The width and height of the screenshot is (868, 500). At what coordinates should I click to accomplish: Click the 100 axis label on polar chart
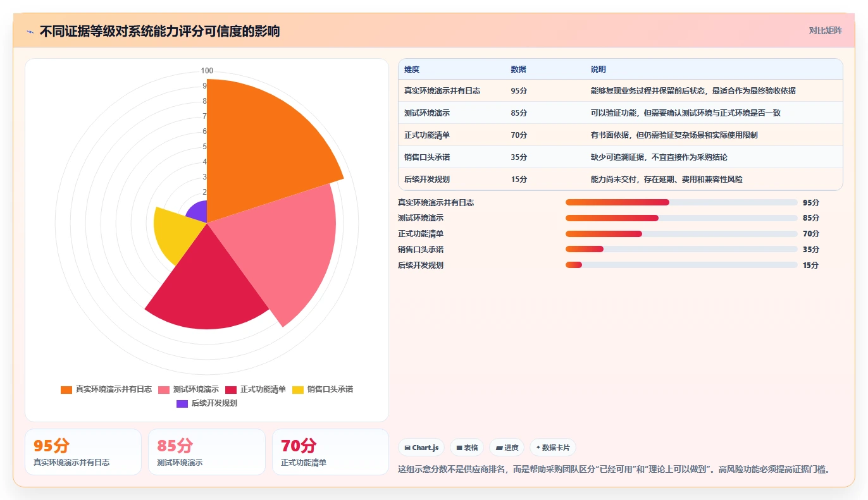pyautogui.click(x=207, y=71)
